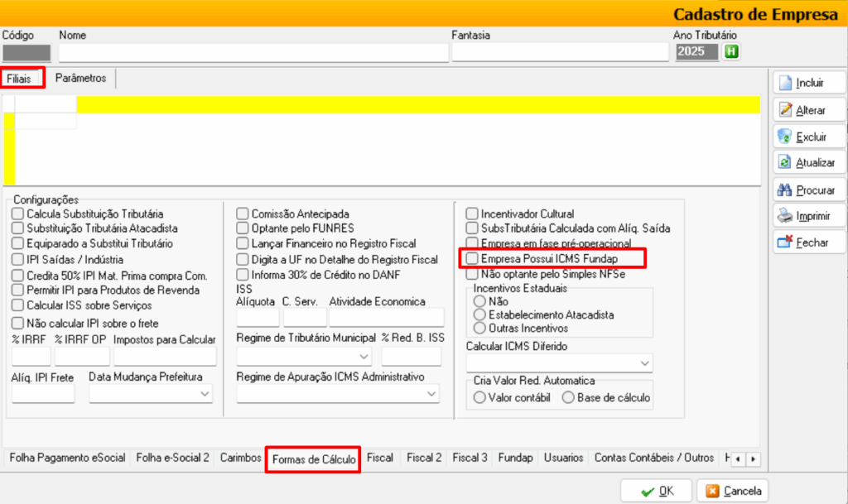Toggle Optante pelo FUNRES checkbox
The height and width of the screenshot is (504, 848).
[x=243, y=228]
